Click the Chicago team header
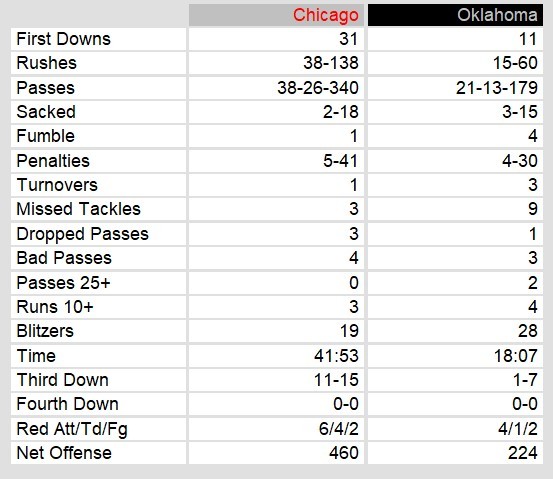 [x=325, y=15]
